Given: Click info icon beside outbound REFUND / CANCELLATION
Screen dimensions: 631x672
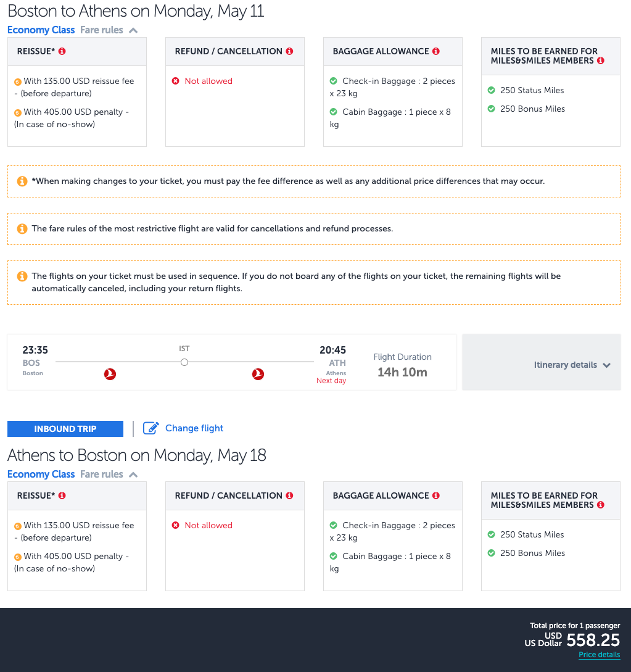Looking at the screenshot, I should coord(289,51).
